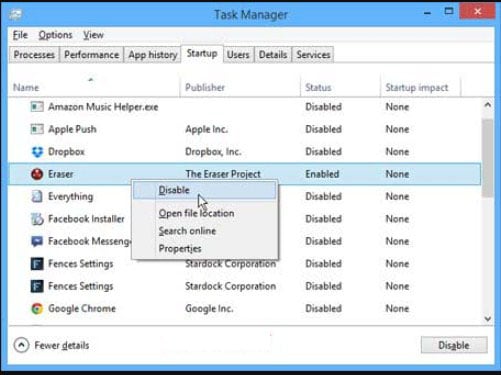Click The Eraser Project publisher cell
501x375 pixels.
[x=223, y=174]
